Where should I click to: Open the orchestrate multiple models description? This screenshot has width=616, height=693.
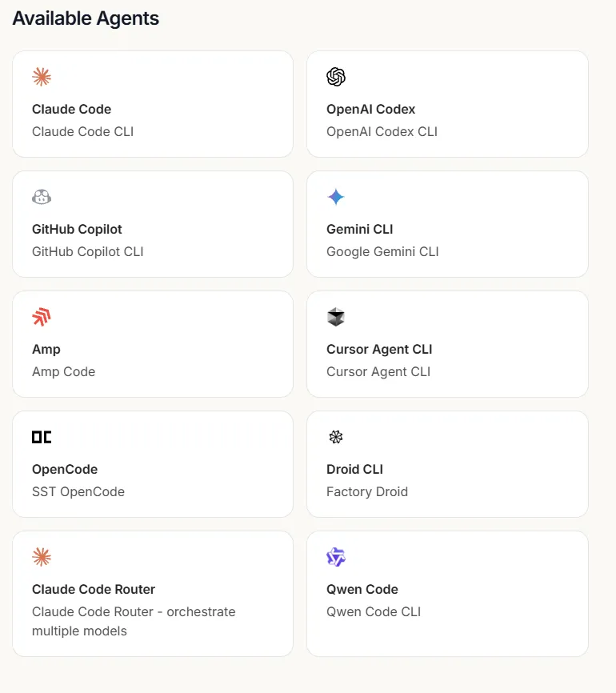click(134, 621)
